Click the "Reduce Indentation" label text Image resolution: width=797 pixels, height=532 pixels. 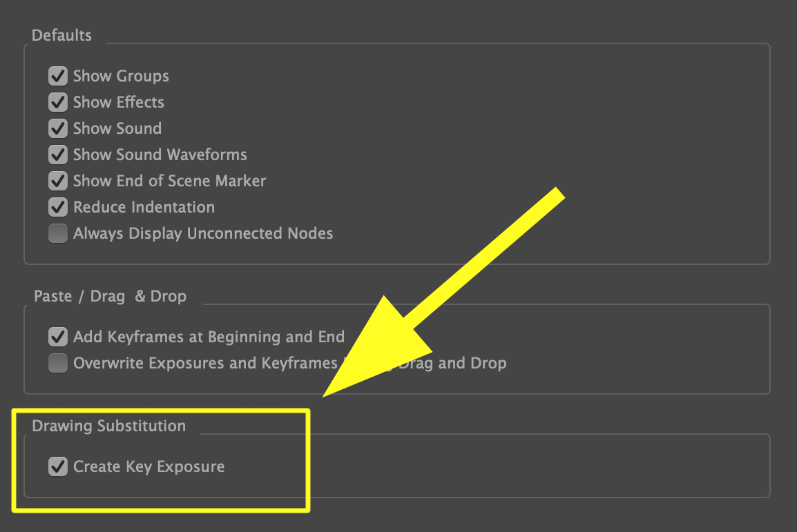coord(144,207)
